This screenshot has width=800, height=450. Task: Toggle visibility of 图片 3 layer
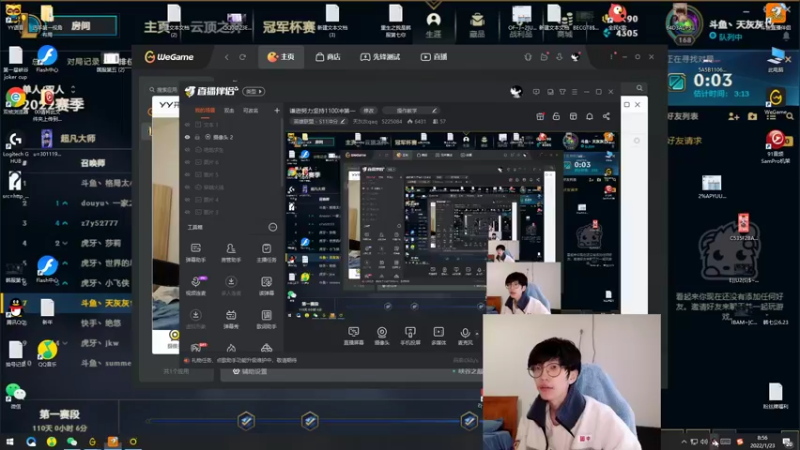tap(187, 212)
